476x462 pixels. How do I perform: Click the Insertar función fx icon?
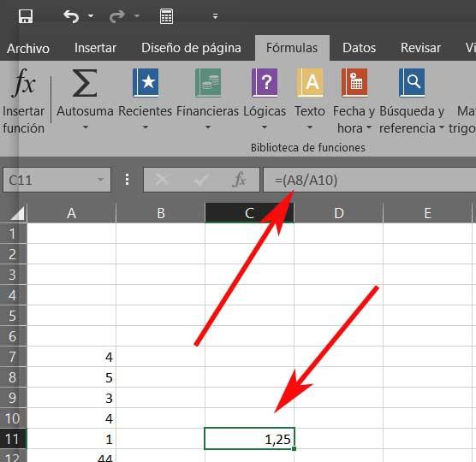point(24,82)
